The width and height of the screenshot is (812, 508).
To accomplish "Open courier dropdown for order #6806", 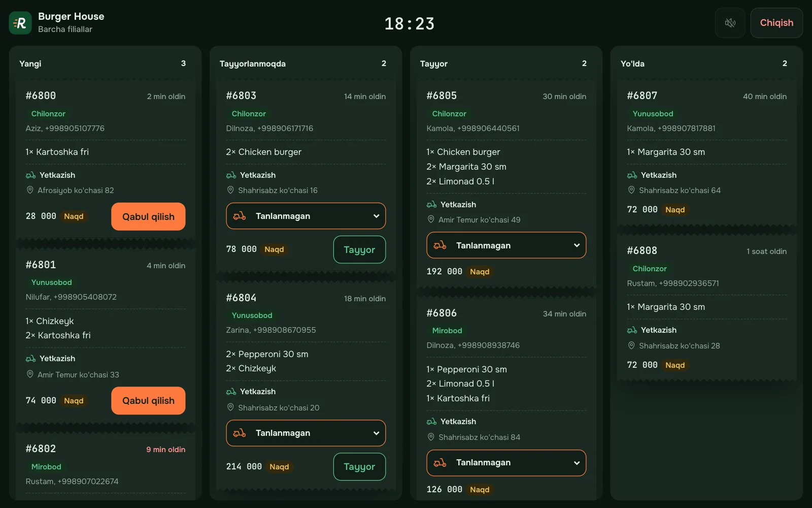I will pos(506,462).
